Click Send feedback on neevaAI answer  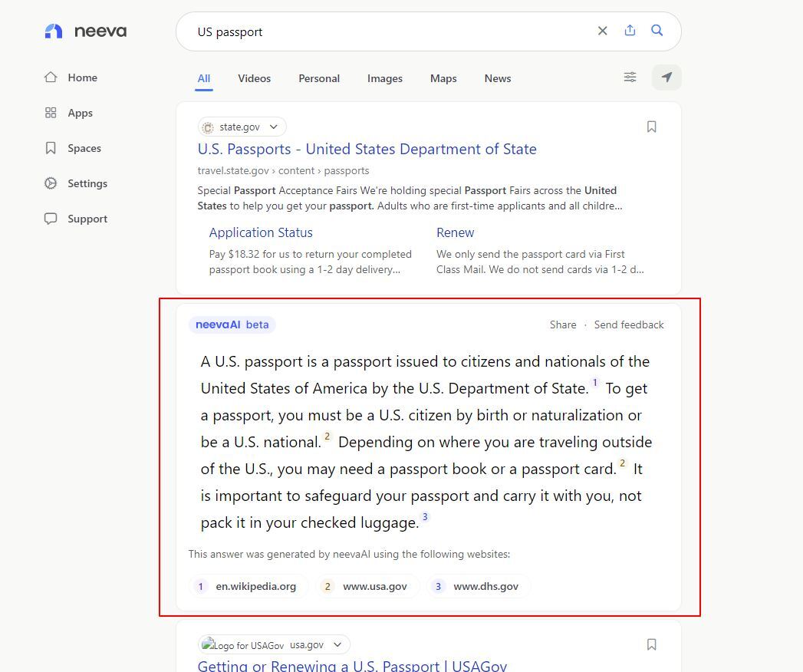pyautogui.click(x=629, y=324)
